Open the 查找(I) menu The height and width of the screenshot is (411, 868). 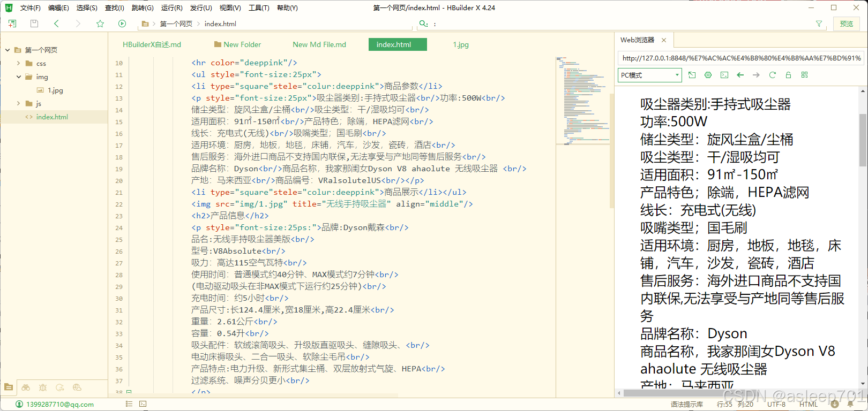point(115,7)
